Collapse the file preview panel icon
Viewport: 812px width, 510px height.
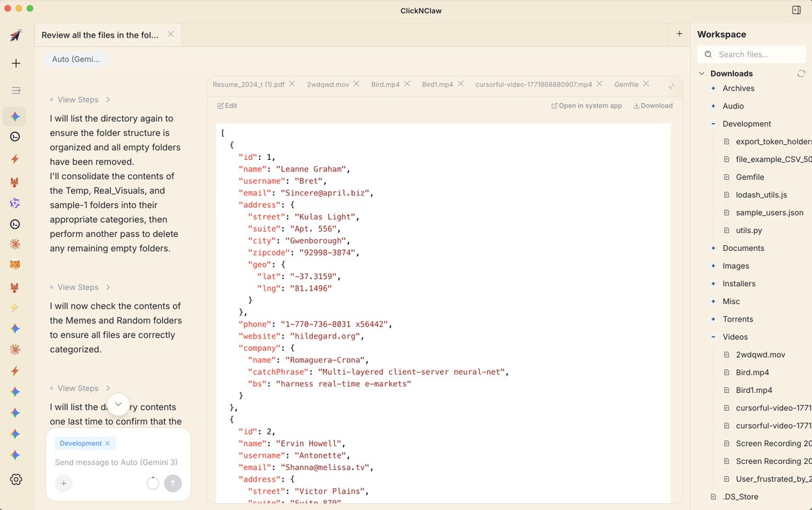671,85
